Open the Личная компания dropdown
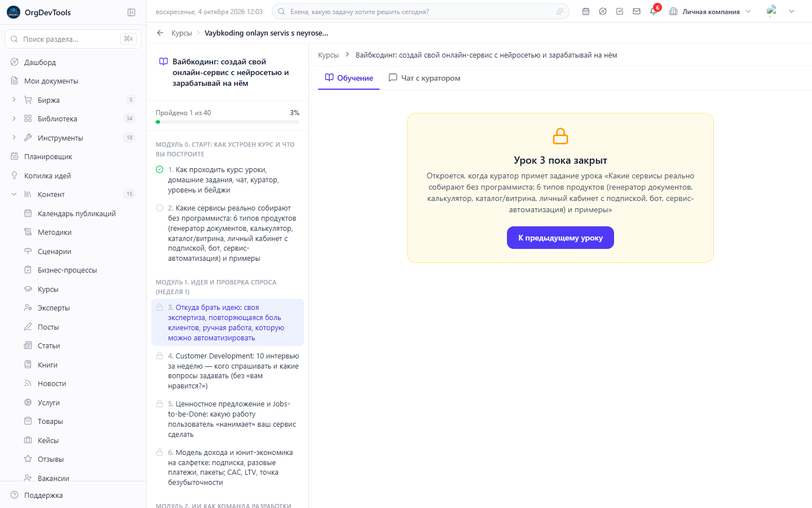The width and height of the screenshot is (812, 508). (x=710, y=11)
